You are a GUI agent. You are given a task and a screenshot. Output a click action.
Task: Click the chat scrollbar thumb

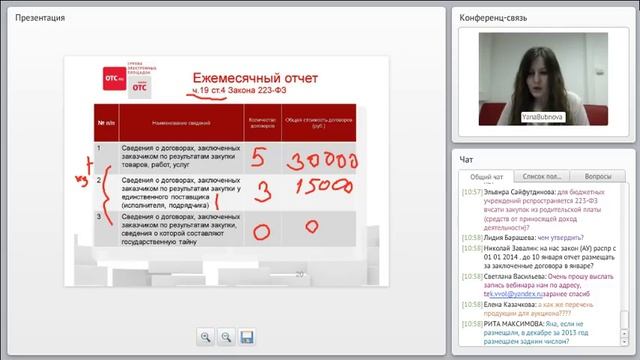(624, 320)
